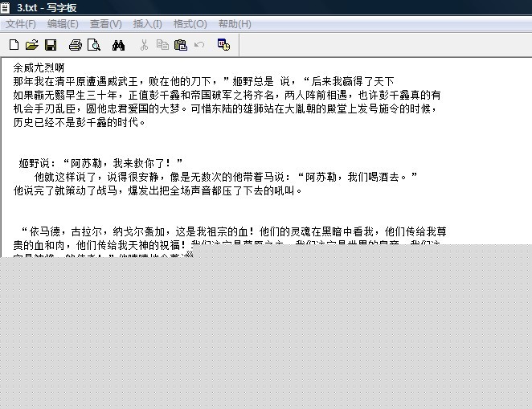Open the 帮助(H) menu
532x409 pixels.
coord(235,24)
